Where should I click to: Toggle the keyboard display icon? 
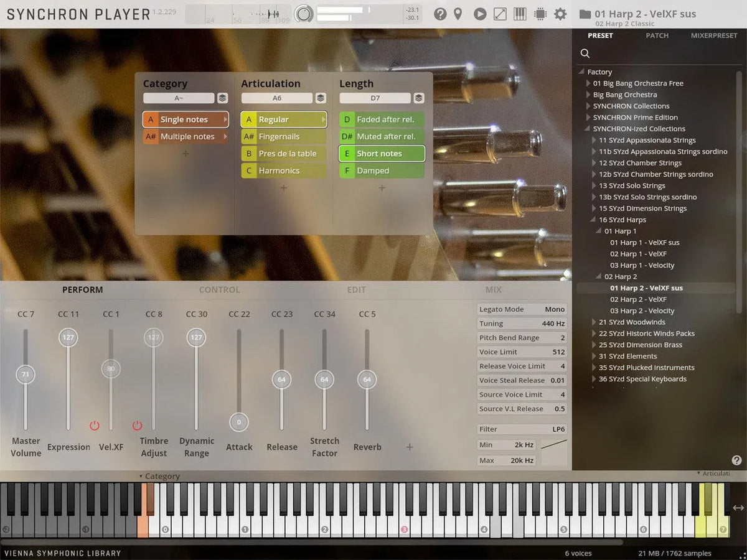pyautogui.click(x=520, y=14)
